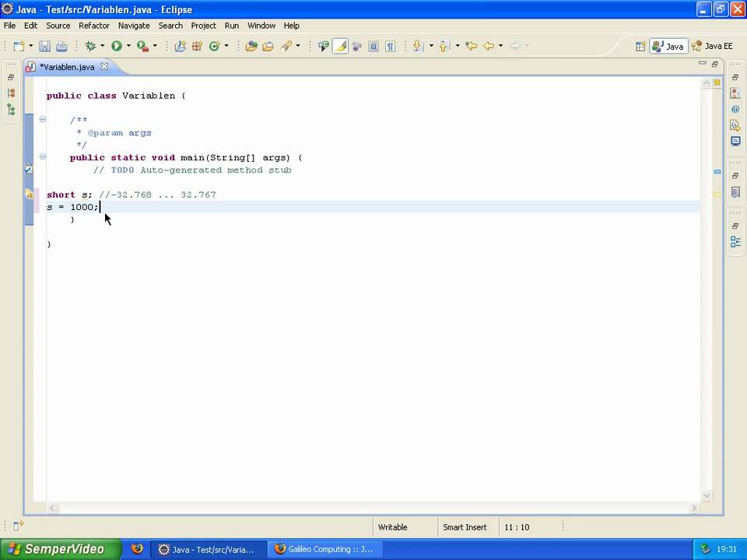Save the file with the floppy disk icon
The height and width of the screenshot is (560, 747).
click(x=45, y=46)
